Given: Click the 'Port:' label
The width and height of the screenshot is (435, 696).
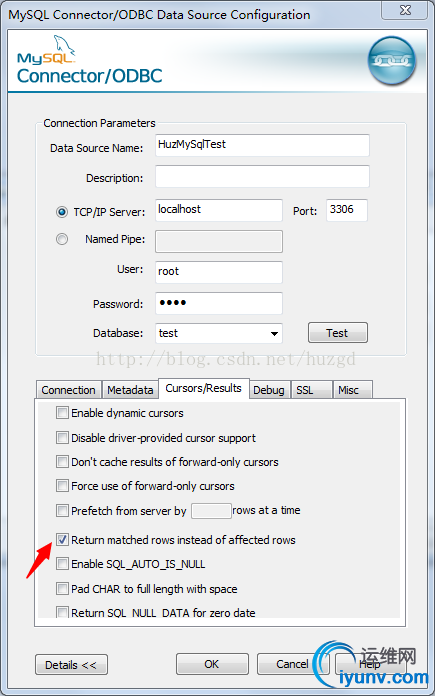Looking at the screenshot, I should 305,211.
